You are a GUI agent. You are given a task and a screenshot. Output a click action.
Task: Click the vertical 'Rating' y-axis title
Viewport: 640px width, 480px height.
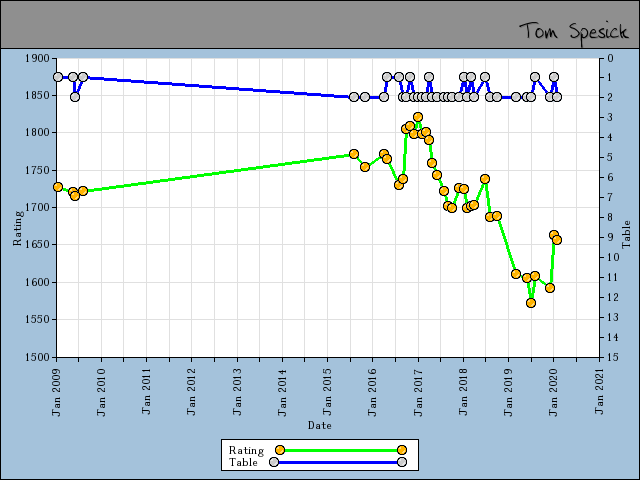pyautogui.click(x=17, y=228)
